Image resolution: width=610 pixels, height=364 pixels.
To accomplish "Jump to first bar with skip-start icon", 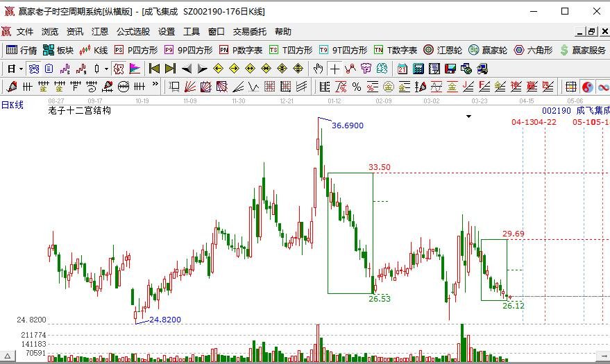I will (x=154, y=69).
